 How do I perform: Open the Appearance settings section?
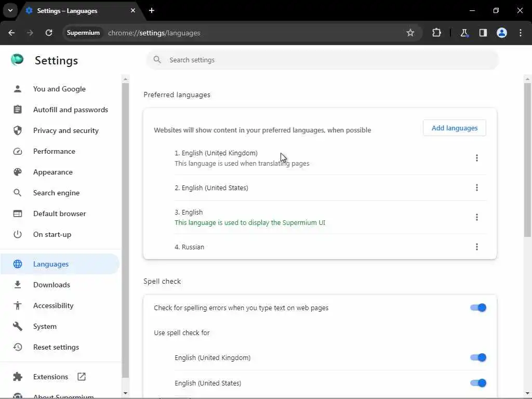point(52,172)
